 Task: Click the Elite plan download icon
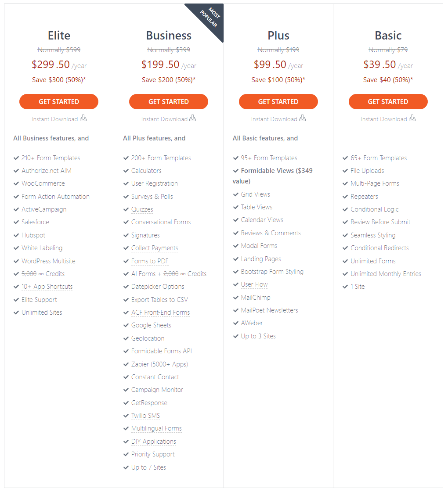(x=83, y=119)
